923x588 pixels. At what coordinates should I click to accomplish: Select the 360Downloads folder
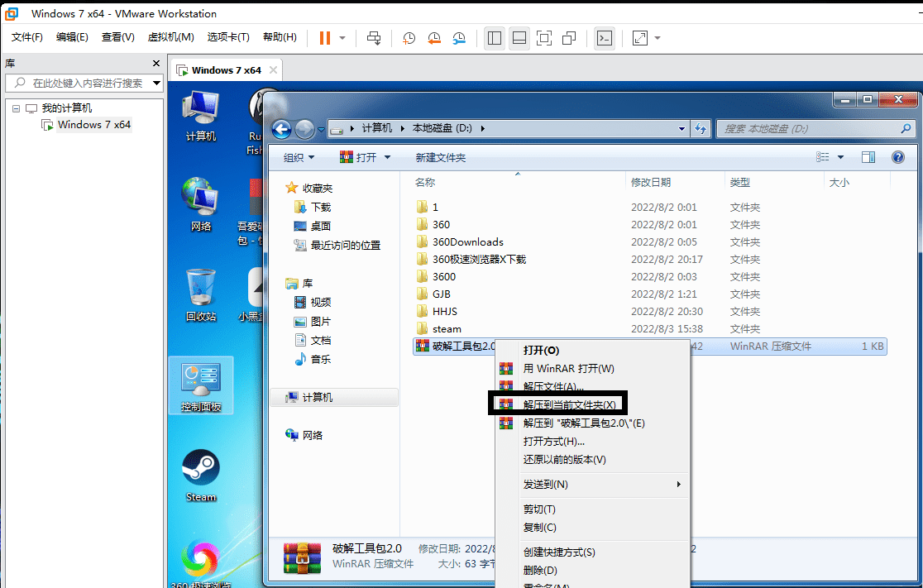point(468,242)
